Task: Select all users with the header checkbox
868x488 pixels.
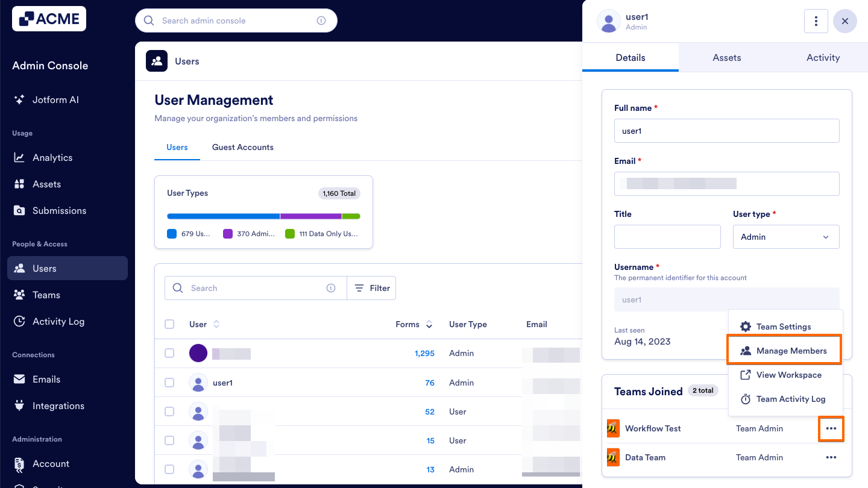Action: click(169, 324)
